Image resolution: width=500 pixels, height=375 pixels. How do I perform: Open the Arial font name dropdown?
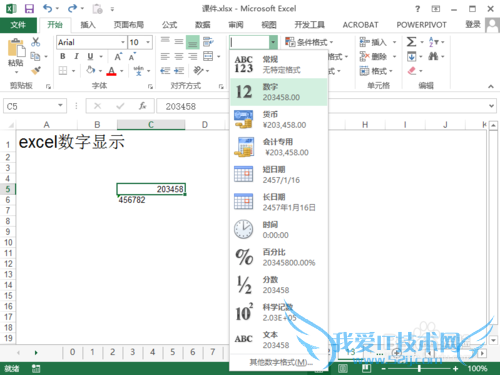click(123, 42)
